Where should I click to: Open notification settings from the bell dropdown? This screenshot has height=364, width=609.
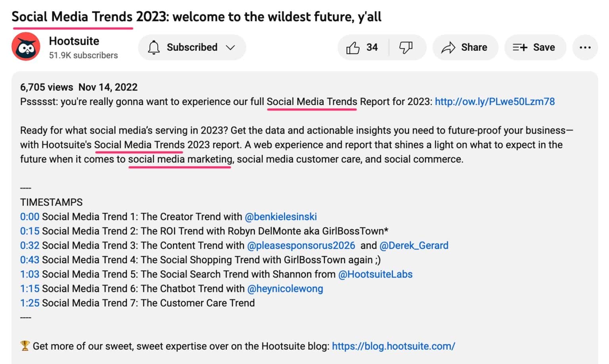155,47
